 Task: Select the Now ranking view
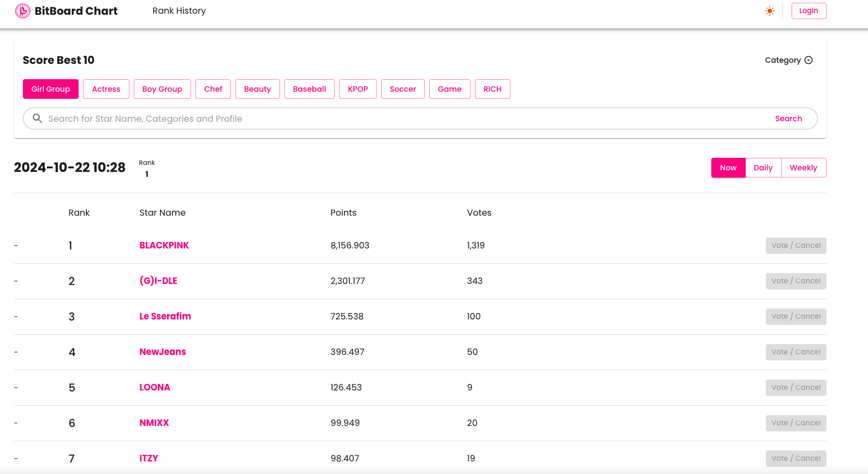pos(728,168)
